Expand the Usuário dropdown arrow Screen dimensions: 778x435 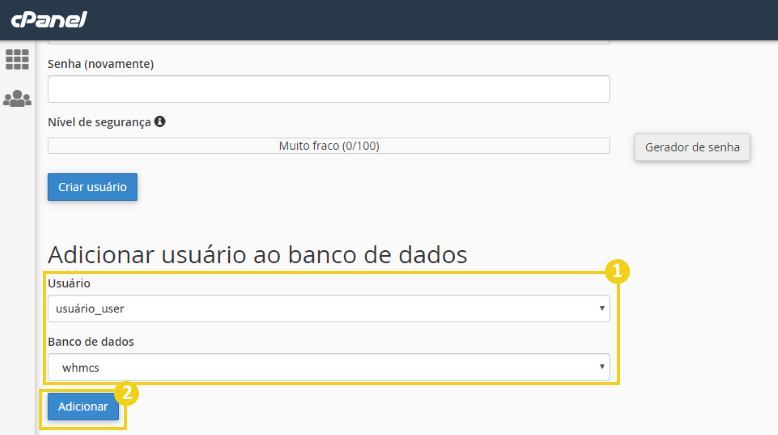(x=601, y=309)
